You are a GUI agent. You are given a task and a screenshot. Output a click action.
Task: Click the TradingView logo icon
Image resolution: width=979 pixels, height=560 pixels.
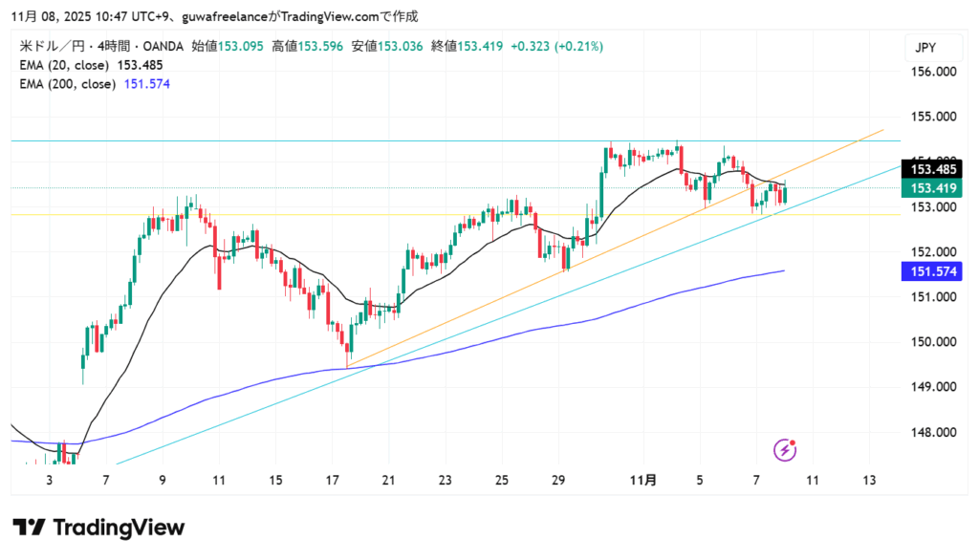point(30,528)
